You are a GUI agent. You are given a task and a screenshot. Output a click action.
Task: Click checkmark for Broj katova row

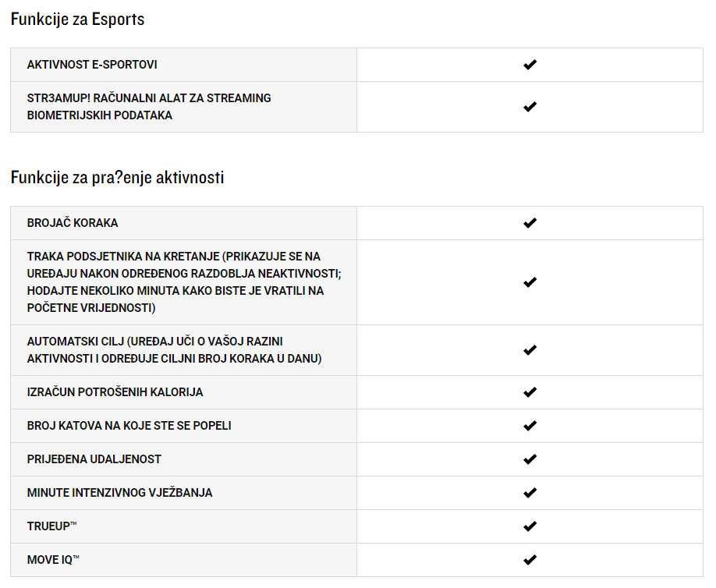(530, 426)
